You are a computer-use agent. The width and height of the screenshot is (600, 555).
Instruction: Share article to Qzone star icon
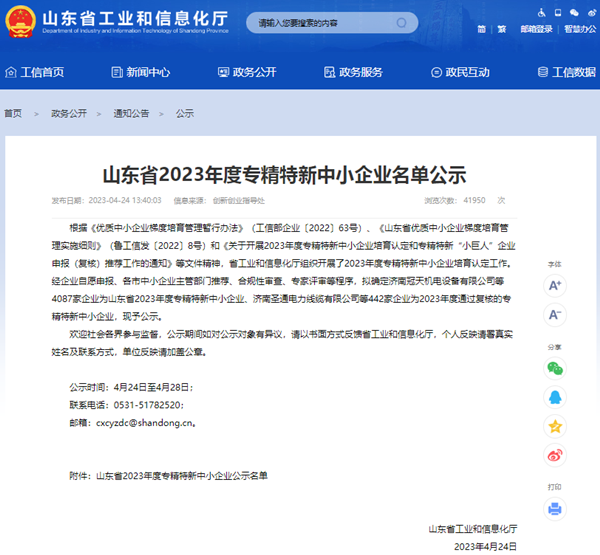[x=556, y=426]
